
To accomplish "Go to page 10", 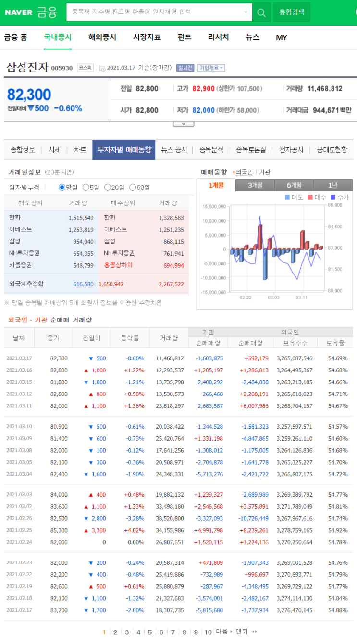I will pyautogui.click(x=208, y=632).
